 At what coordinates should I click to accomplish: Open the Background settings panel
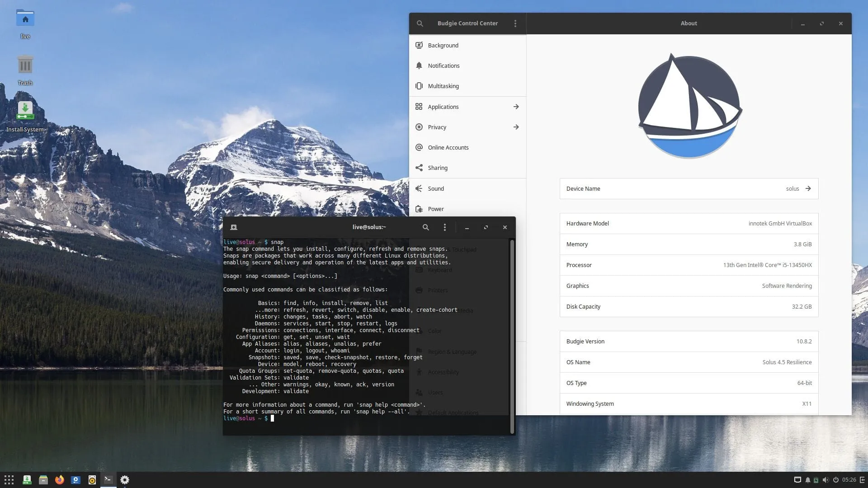click(467, 45)
